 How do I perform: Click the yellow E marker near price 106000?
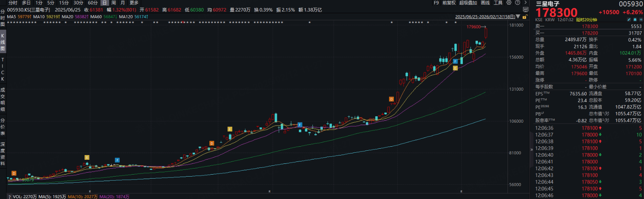click(x=230, y=129)
